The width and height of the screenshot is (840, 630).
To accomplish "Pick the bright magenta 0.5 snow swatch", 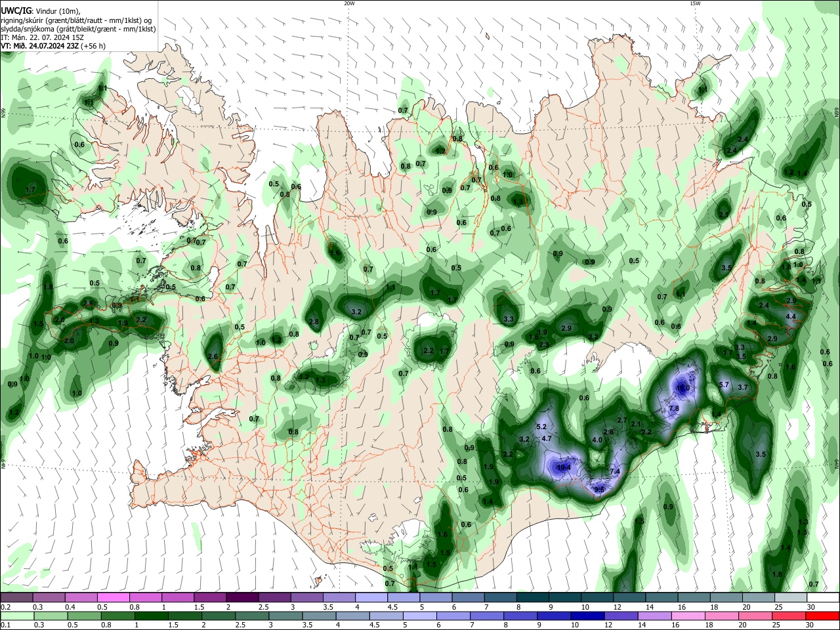I will pos(113,598).
